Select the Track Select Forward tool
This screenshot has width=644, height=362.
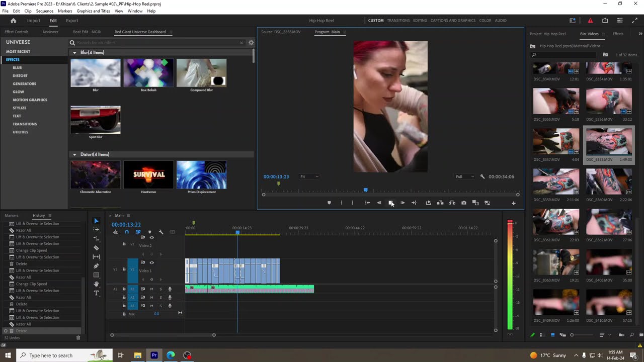(96, 230)
